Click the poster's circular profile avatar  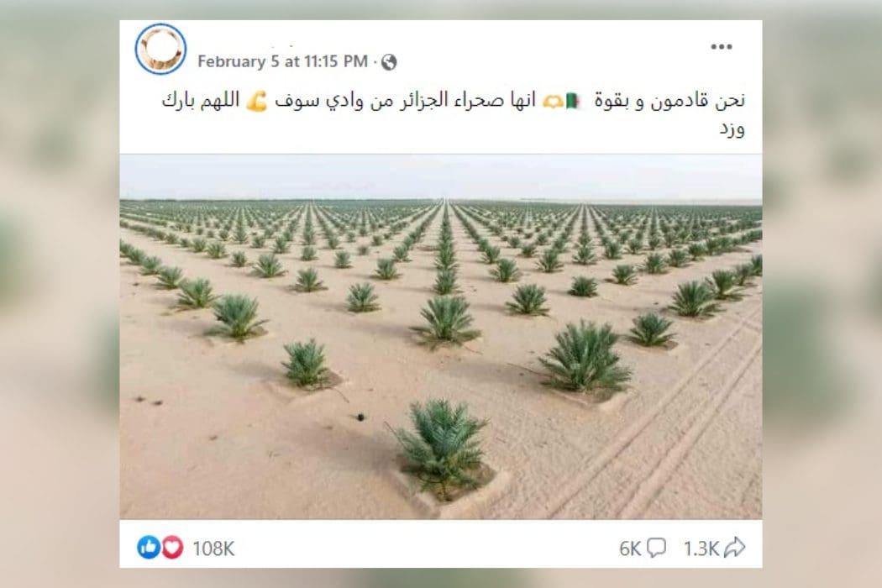click(x=161, y=50)
